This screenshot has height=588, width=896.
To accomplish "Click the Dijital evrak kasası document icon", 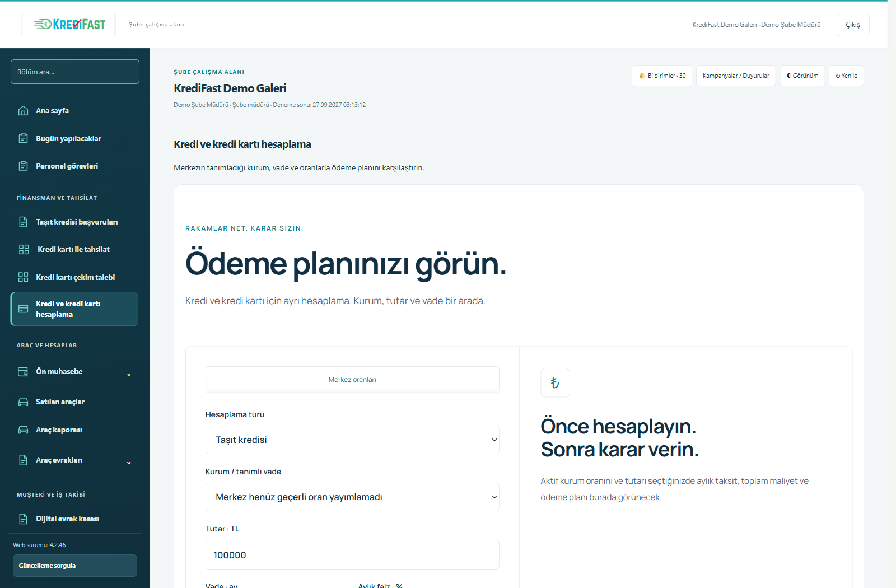I will (23, 519).
